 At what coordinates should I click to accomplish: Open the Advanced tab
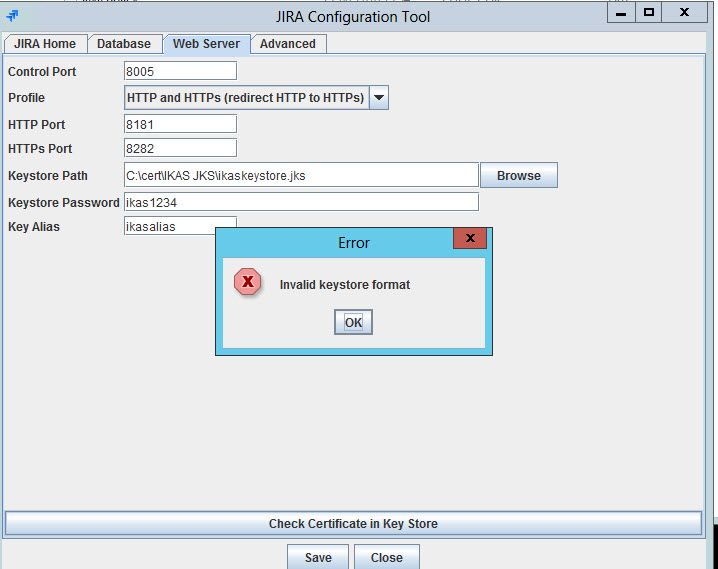pyautogui.click(x=288, y=44)
